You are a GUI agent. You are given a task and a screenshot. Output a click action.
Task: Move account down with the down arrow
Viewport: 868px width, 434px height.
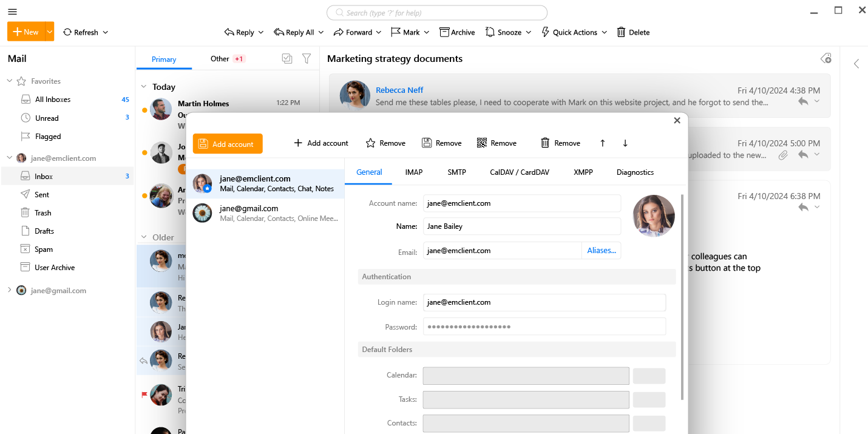click(625, 143)
